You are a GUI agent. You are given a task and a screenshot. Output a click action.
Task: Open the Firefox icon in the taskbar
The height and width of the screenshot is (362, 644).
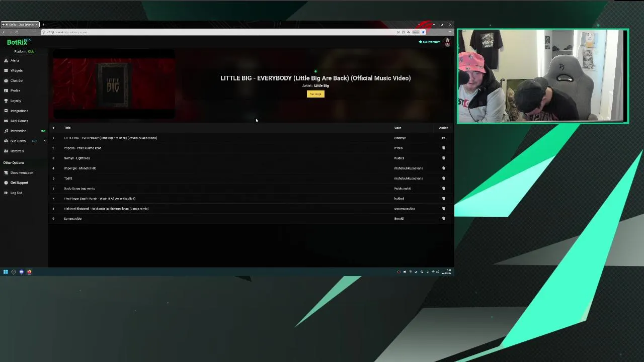pyautogui.click(x=29, y=272)
